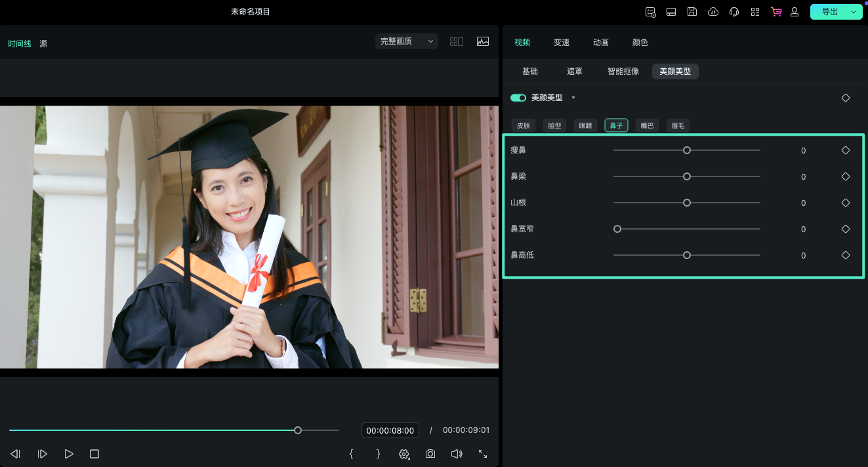Enter fullscreen preview mode
The height and width of the screenshot is (467, 868).
point(483,453)
